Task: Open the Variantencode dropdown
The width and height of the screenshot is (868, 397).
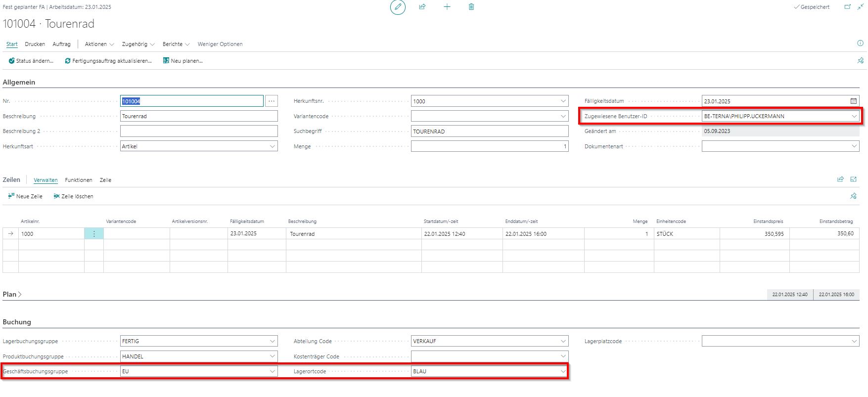Action: click(x=563, y=116)
